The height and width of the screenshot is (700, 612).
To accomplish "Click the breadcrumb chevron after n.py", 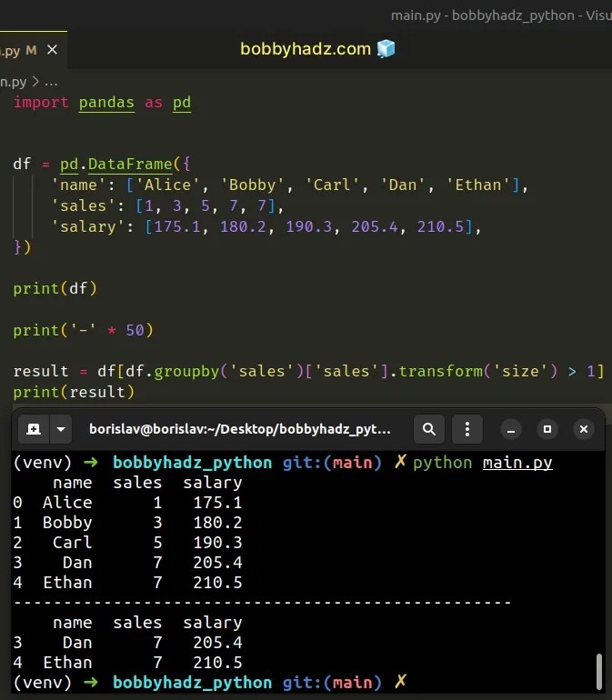I will click(x=35, y=82).
